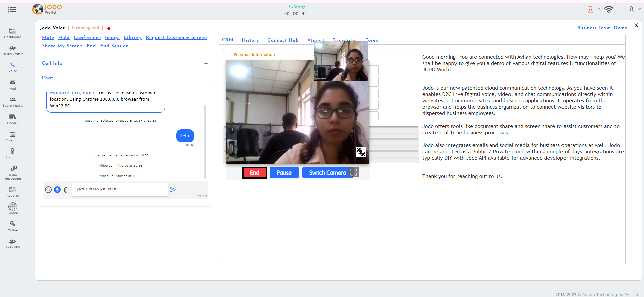This screenshot has width=644, height=297.
Task: Click the attachment paperclip icon
Action: coord(66,190)
